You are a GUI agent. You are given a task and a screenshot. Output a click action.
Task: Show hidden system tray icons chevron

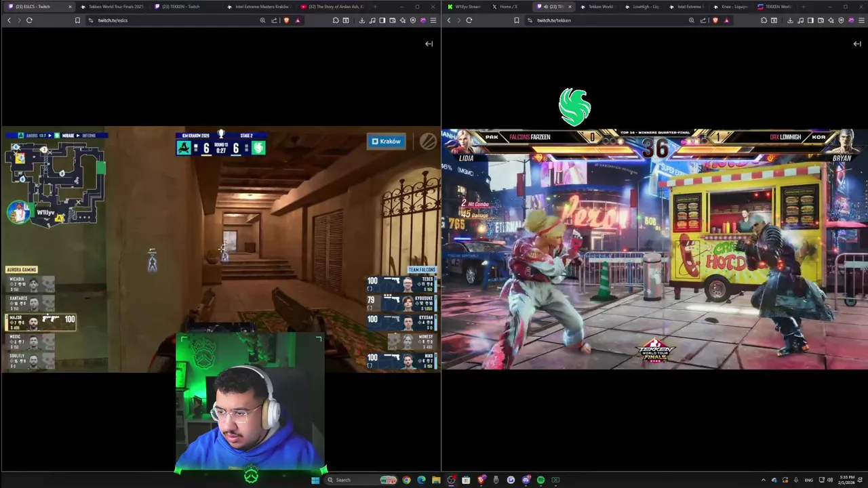tap(764, 480)
